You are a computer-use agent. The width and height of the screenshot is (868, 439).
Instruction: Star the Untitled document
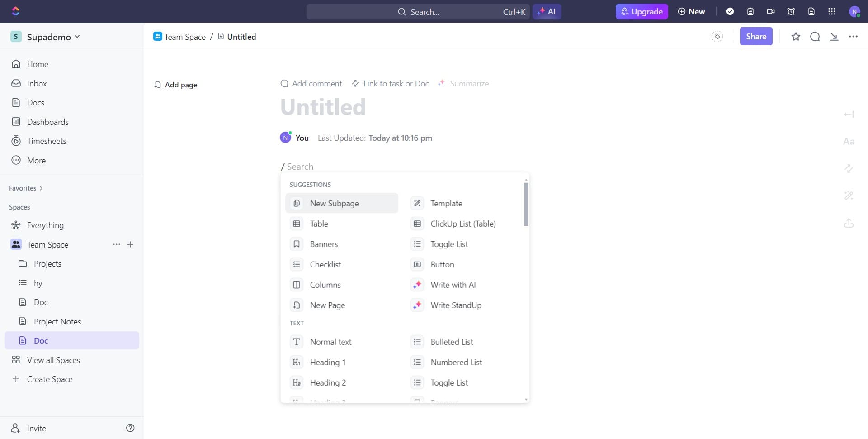(796, 36)
